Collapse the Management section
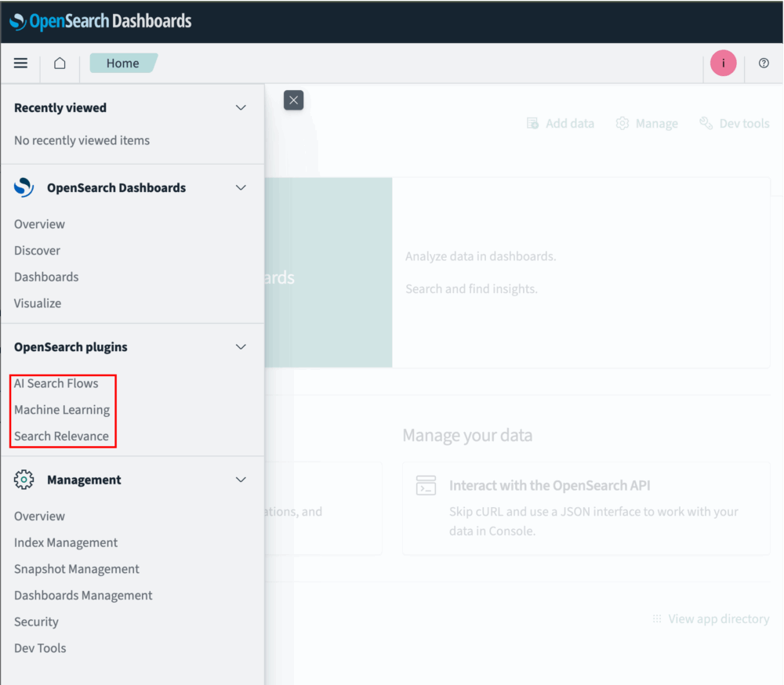The image size is (784, 685). point(241,480)
